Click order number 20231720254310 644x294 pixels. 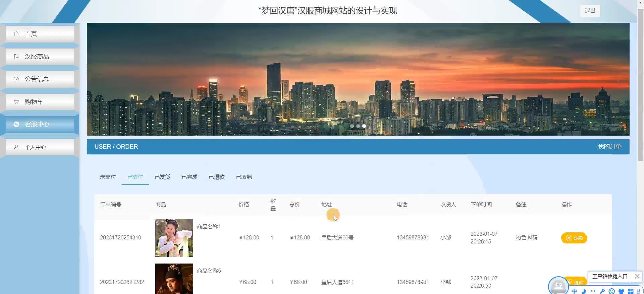(120, 238)
